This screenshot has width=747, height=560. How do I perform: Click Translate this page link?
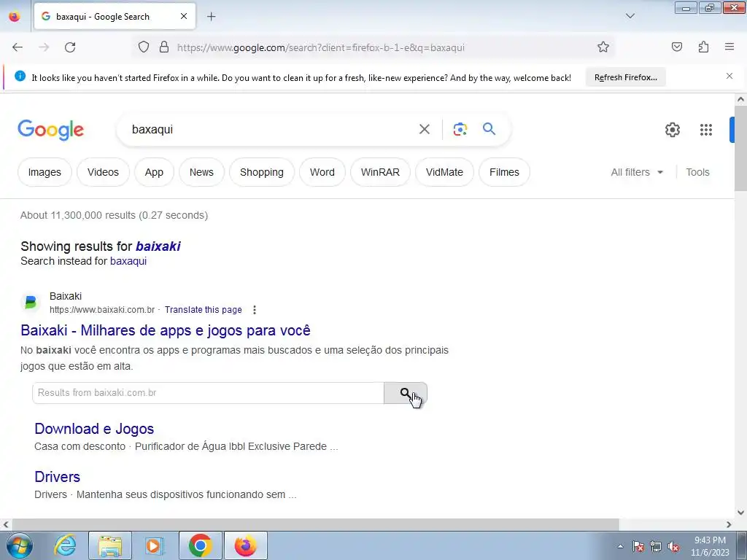click(204, 309)
